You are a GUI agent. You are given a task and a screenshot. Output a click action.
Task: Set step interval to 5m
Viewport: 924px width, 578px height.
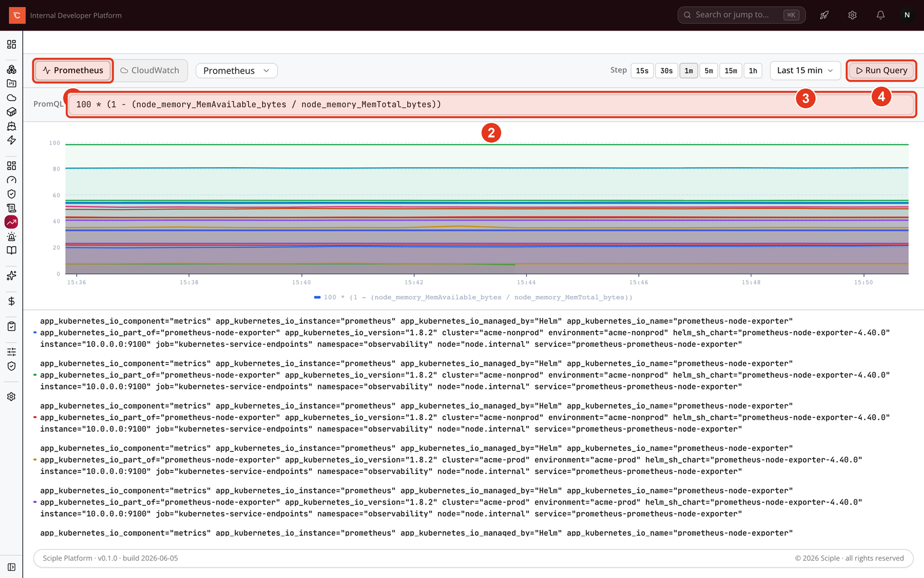tap(709, 71)
